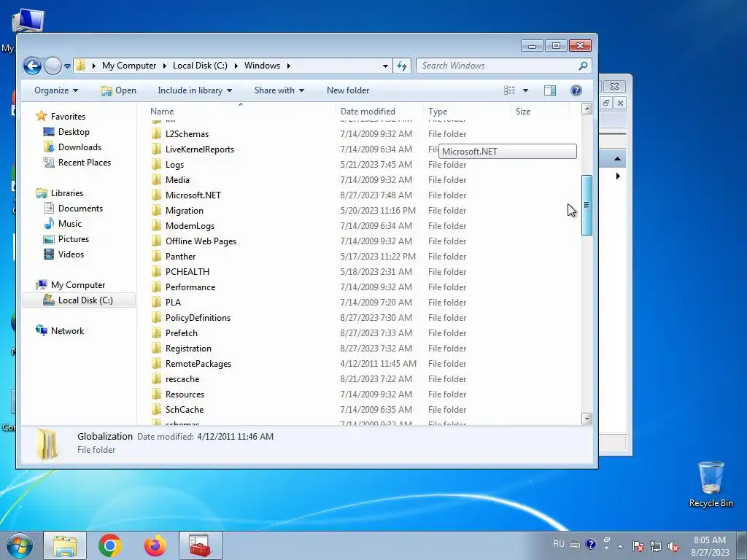Open Google Chrome from the taskbar
This screenshot has width=747, height=560.
(x=110, y=545)
